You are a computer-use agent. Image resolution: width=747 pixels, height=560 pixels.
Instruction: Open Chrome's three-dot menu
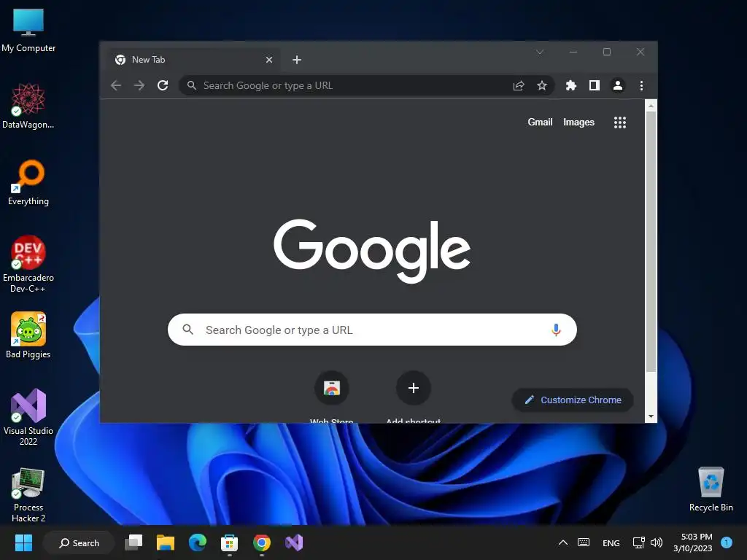642,86
